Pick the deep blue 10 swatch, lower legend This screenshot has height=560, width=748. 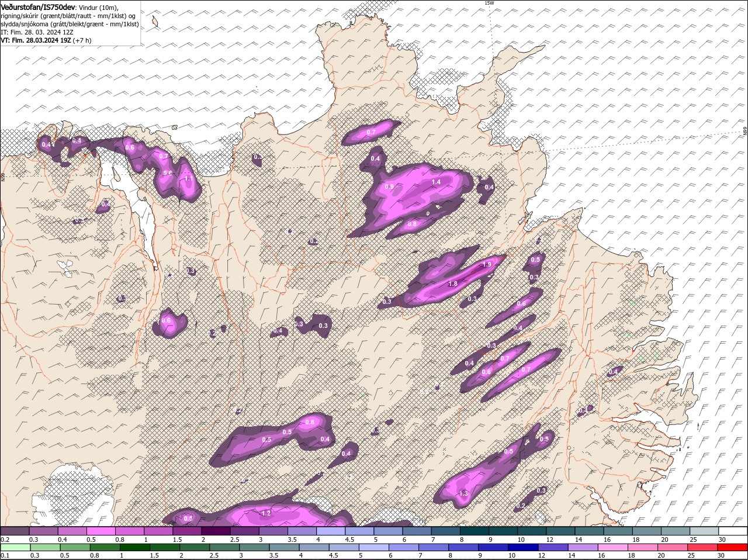click(524, 548)
